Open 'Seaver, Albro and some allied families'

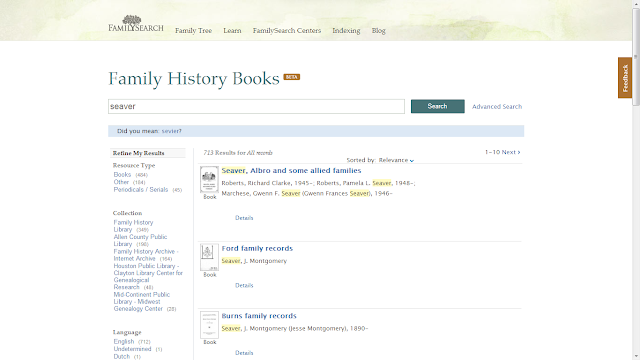point(291,171)
